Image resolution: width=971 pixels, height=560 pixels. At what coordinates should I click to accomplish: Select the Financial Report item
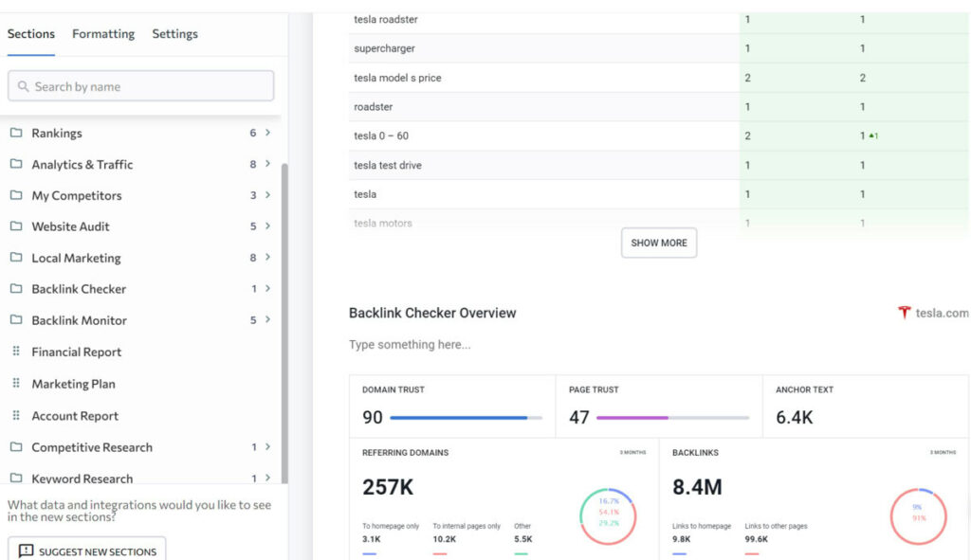[x=76, y=352]
